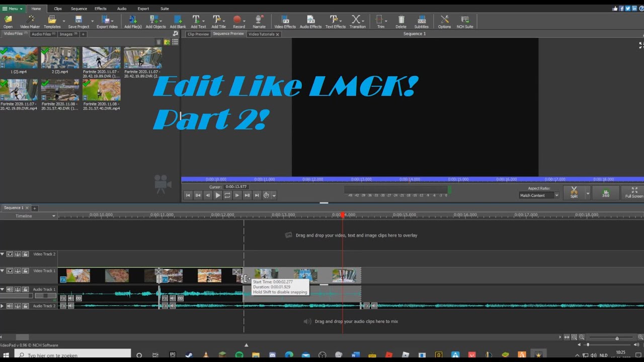Open the Video Maker wizard
Screen dimensions: 644x362
30,22
